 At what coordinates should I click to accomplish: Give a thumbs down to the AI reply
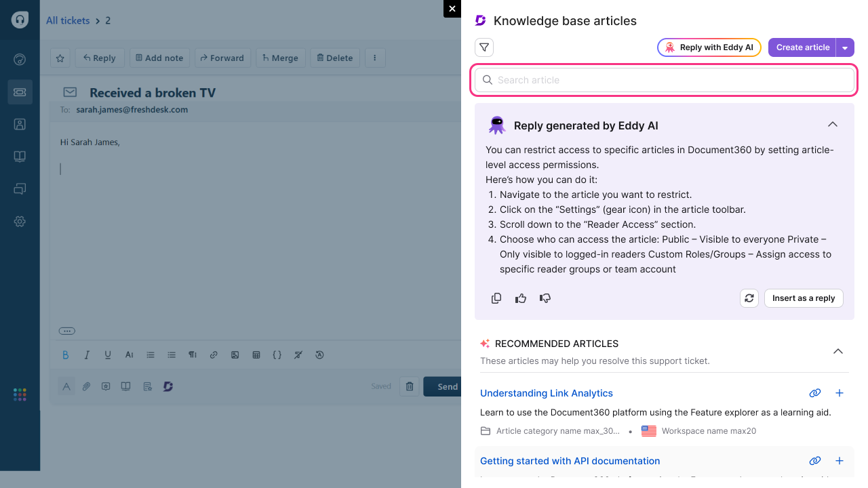coord(545,298)
